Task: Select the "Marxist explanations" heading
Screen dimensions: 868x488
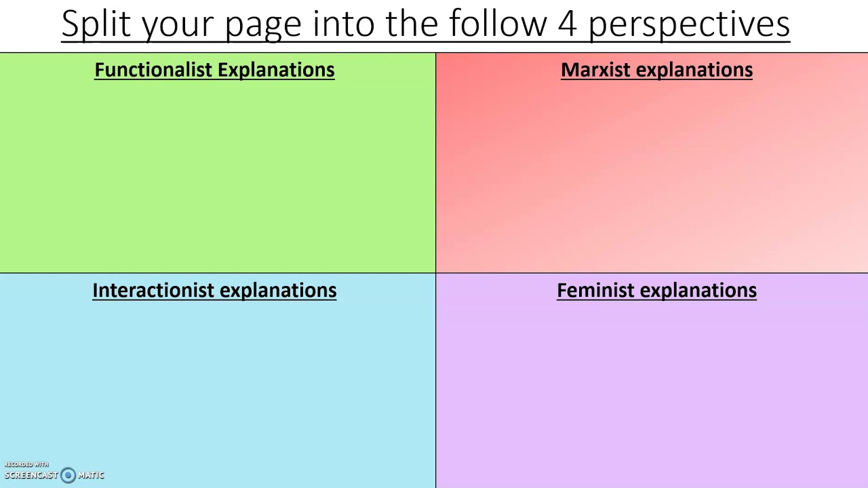Action: click(x=656, y=70)
